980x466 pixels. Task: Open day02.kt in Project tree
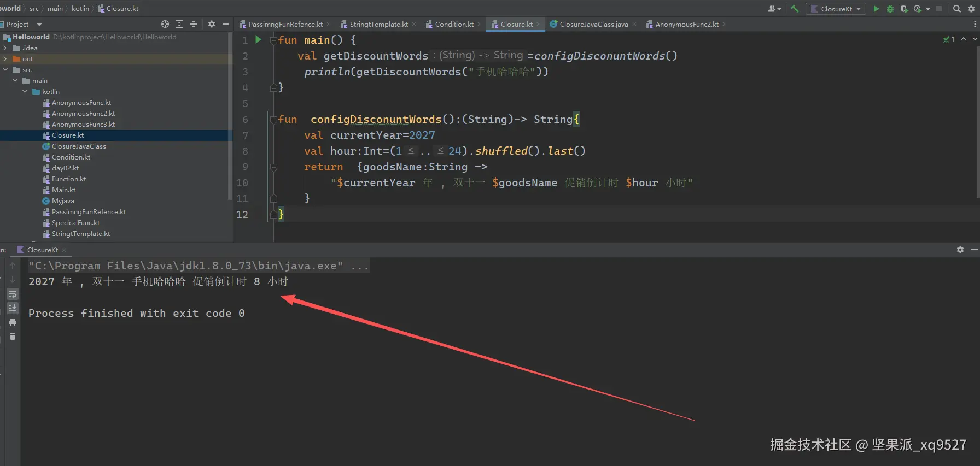point(65,168)
